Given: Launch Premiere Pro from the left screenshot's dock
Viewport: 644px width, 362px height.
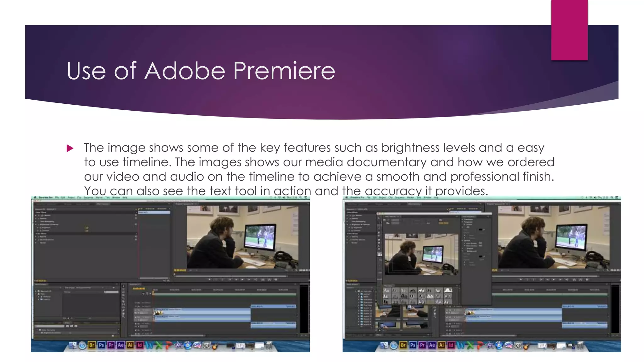Looking at the screenshot, I should [111, 345].
